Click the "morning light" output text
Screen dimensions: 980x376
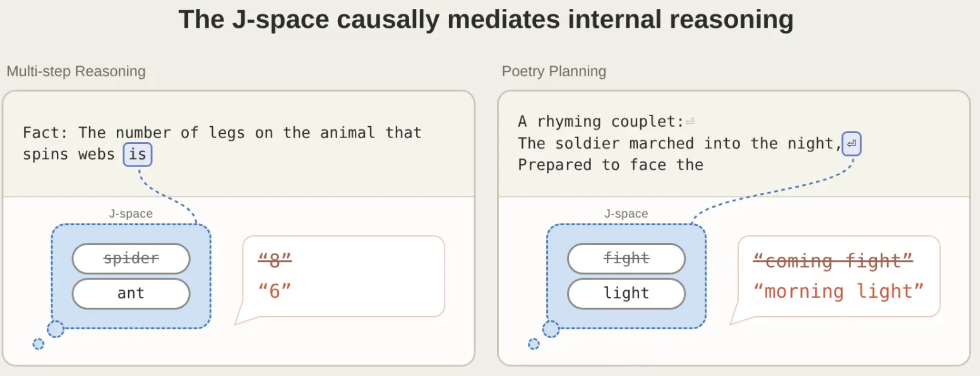tap(839, 291)
